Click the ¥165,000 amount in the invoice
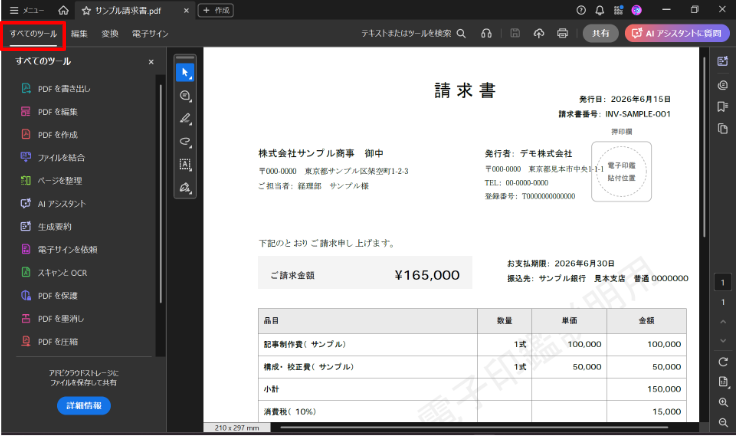736x436 pixels. [x=427, y=275]
